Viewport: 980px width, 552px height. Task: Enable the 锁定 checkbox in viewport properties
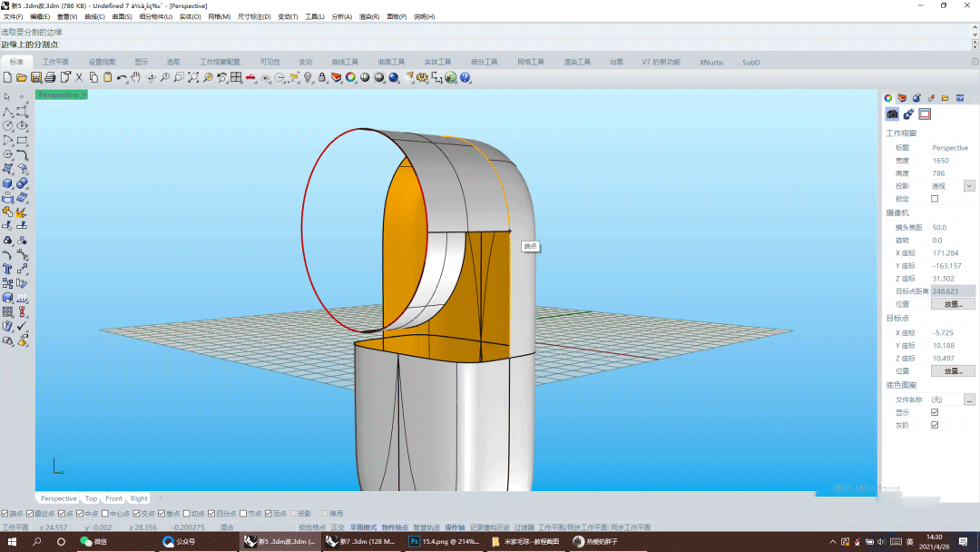point(935,199)
